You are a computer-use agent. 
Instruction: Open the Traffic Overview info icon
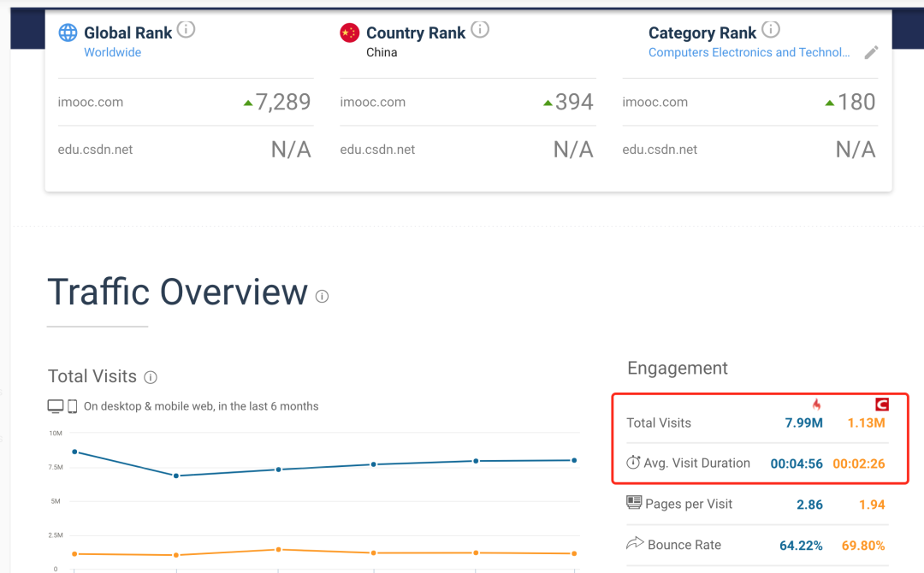tap(322, 296)
